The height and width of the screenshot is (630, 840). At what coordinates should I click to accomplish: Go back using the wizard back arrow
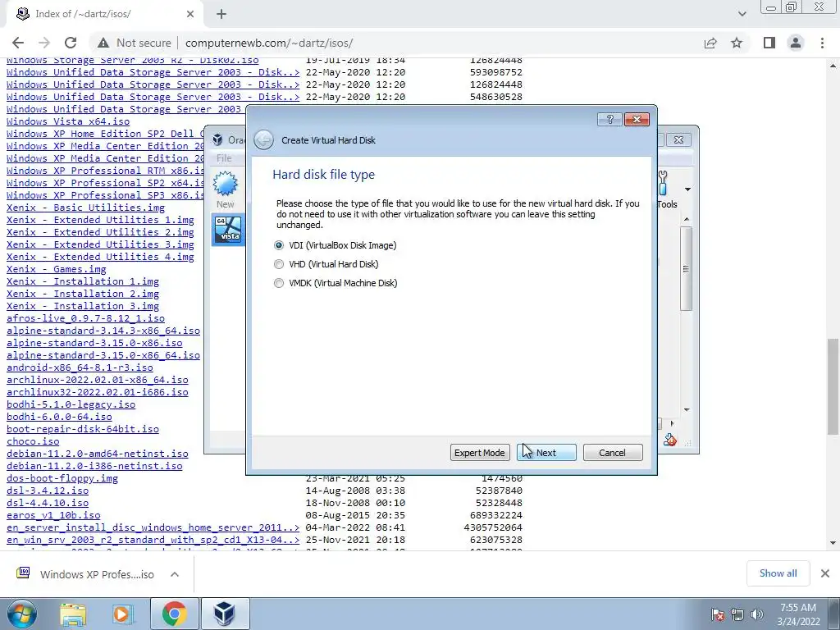click(x=263, y=140)
